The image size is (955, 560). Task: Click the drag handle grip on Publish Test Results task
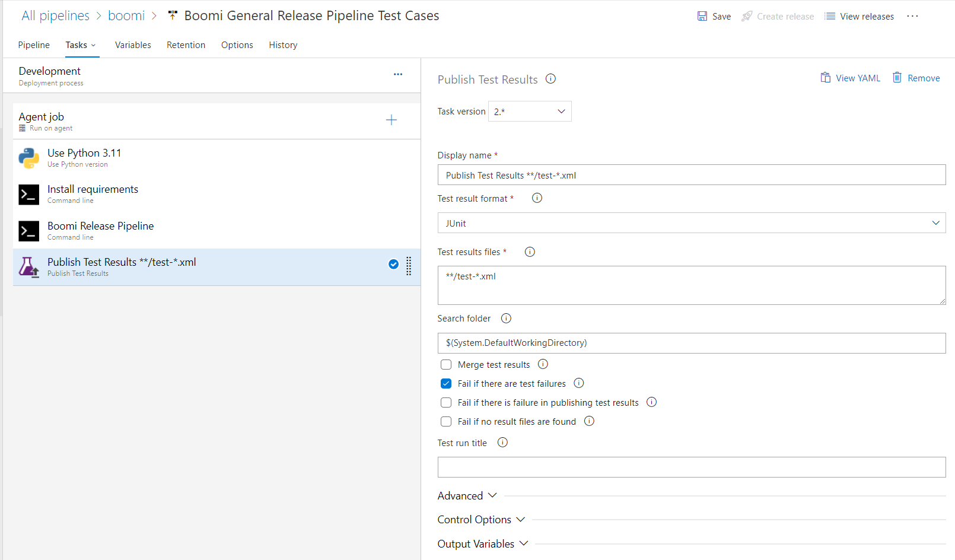click(x=409, y=266)
